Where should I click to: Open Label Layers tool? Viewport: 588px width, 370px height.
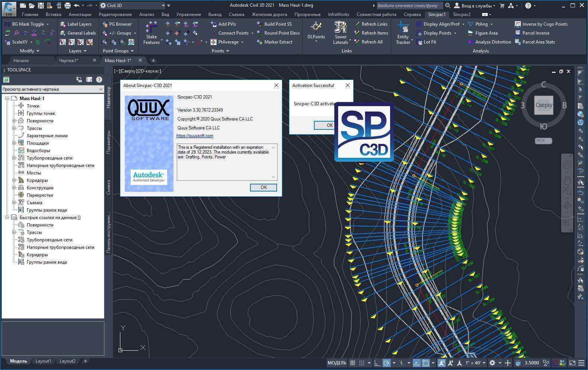(x=76, y=24)
